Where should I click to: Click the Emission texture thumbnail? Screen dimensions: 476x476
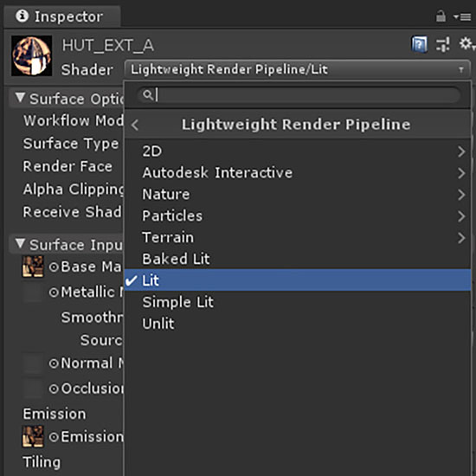tap(33, 436)
